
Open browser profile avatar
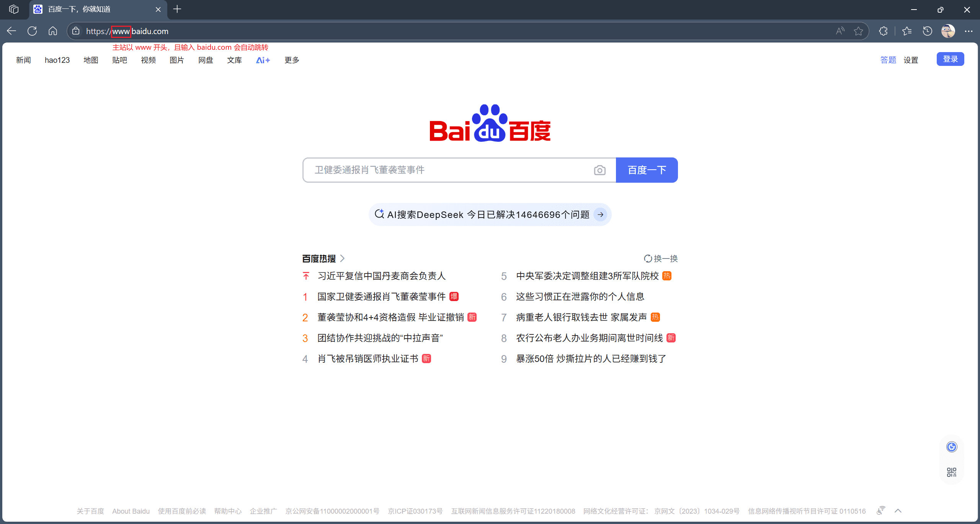[948, 31]
